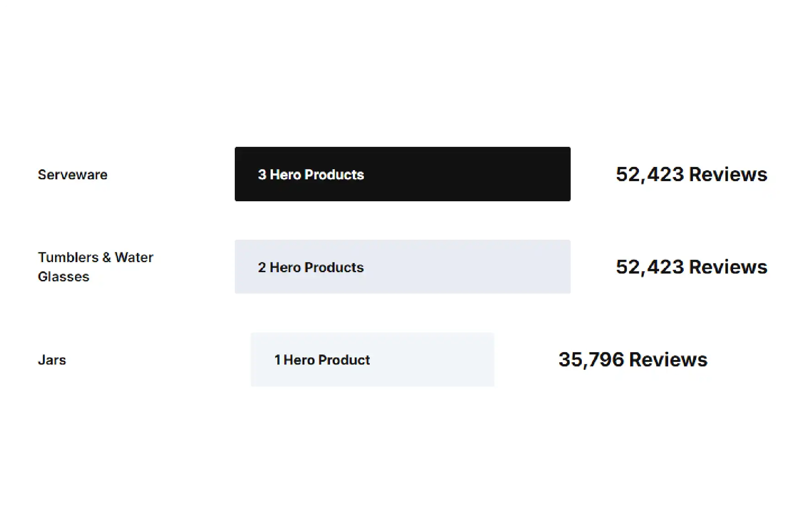This screenshot has width=805, height=532.
Task: Click the word "Reviews" in the Jars row
Action: click(668, 360)
